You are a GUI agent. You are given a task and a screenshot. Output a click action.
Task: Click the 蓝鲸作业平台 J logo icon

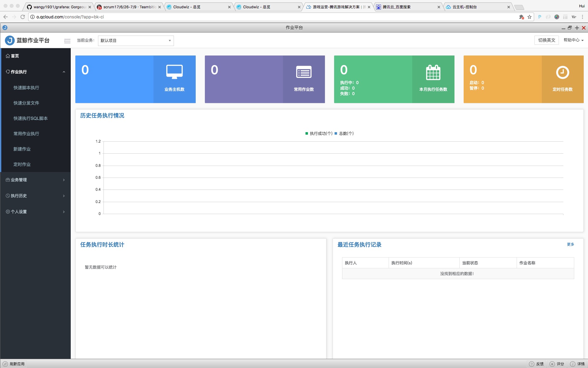point(10,40)
